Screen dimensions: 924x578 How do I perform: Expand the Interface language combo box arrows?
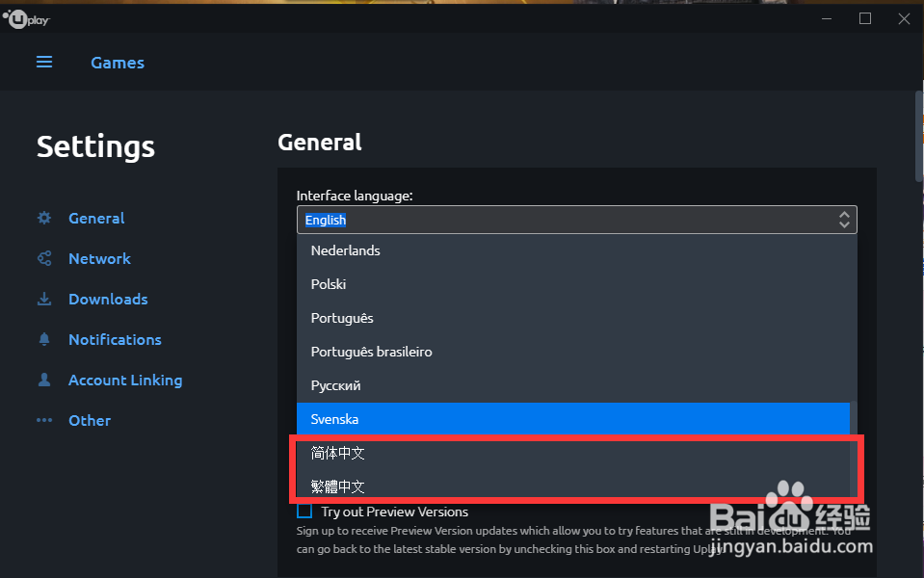pyautogui.click(x=844, y=220)
